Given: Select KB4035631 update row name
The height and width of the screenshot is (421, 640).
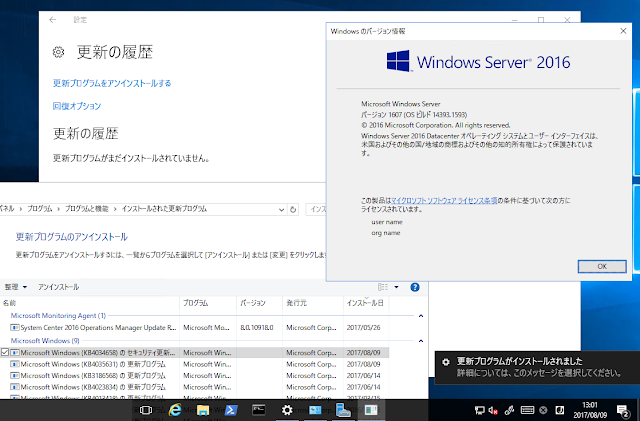Looking at the screenshot, I should pyautogui.click(x=93, y=364).
